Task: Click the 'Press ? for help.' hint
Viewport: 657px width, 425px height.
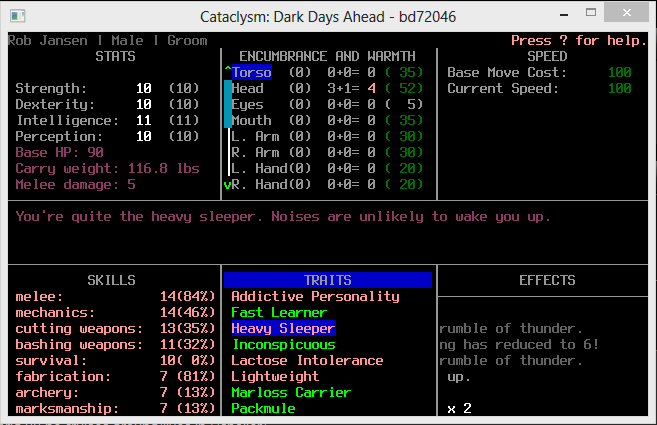Action: coord(579,40)
